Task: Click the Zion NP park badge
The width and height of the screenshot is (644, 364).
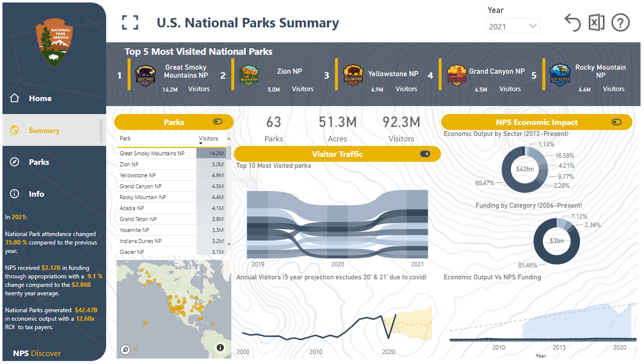Action: pos(249,76)
